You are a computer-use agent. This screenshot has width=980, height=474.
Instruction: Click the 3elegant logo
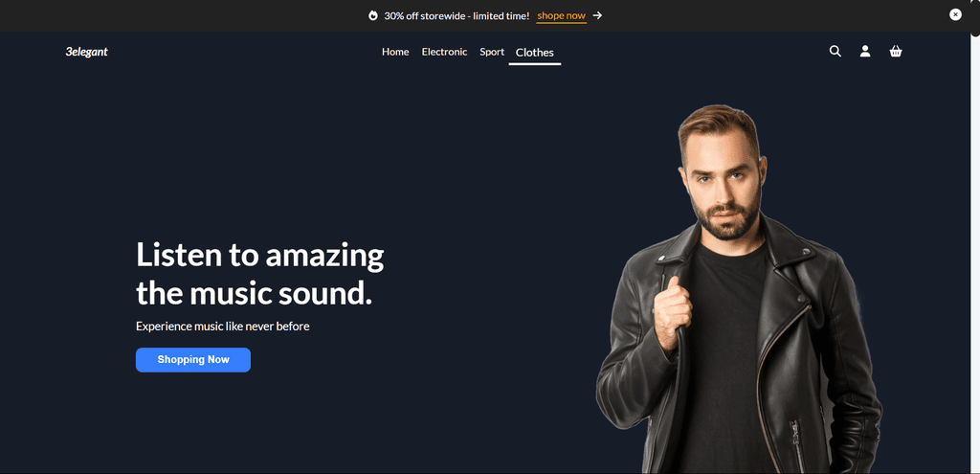click(87, 52)
